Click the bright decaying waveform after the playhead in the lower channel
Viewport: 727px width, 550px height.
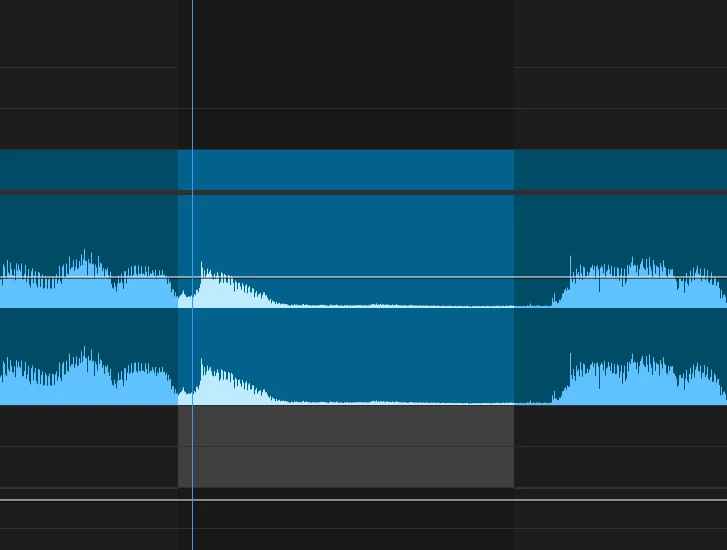coord(230,386)
